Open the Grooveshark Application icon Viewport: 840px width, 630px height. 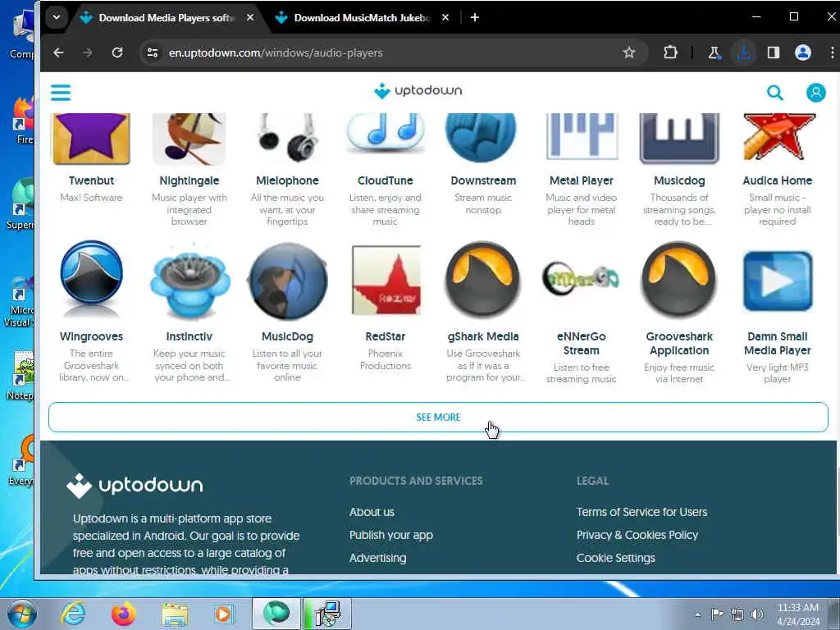point(678,279)
